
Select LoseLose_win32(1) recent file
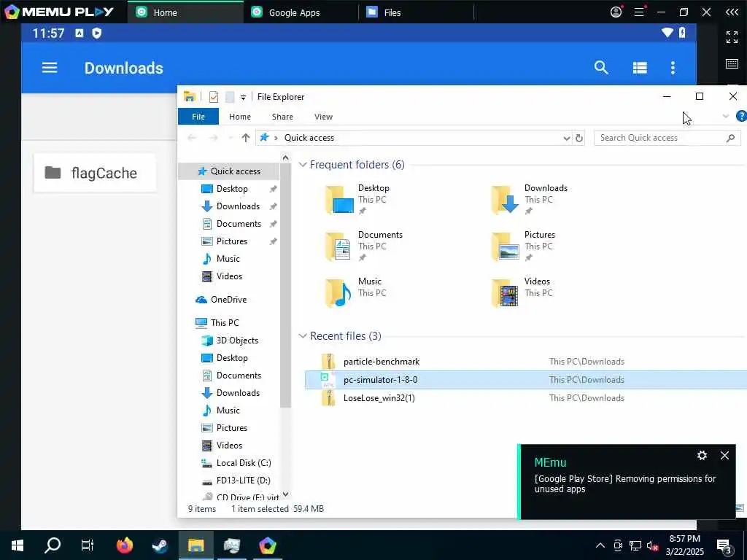pyautogui.click(x=526, y=397)
